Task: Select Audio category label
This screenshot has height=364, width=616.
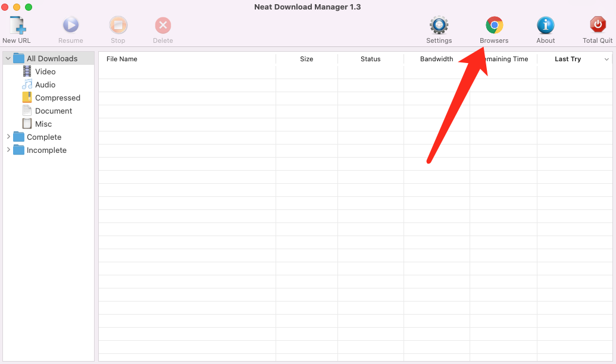Action: 45,84
